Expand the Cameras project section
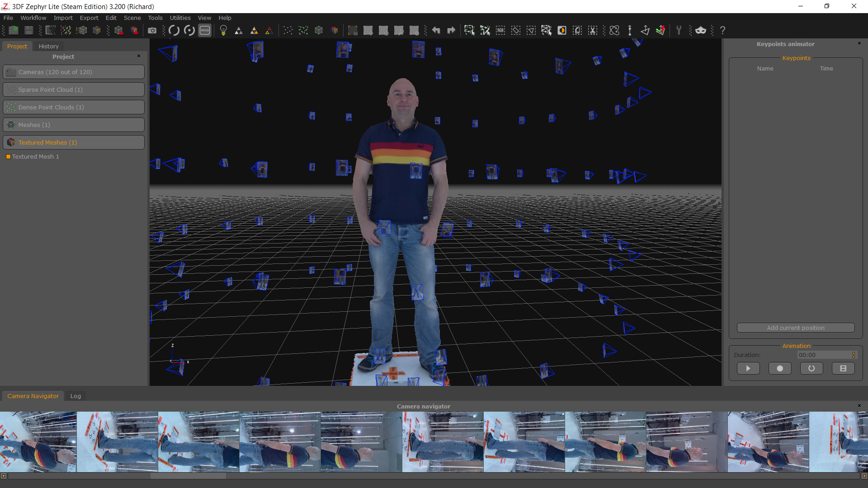Screen dimensions: 868x488 click(73, 71)
